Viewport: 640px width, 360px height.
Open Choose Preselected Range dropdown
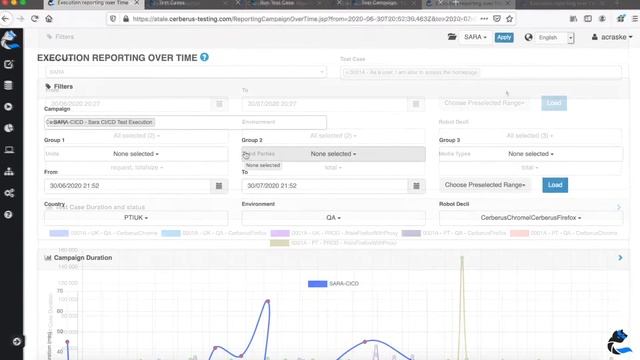pos(485,185)
